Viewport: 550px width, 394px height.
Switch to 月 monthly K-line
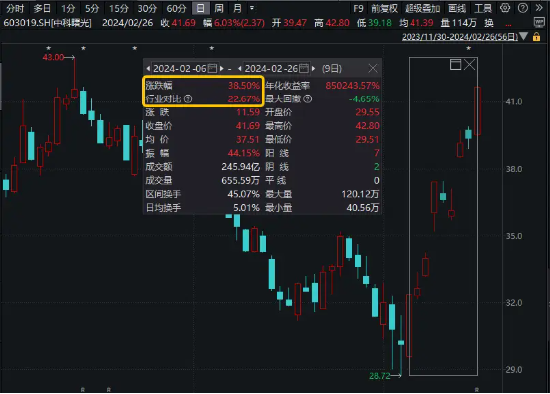[237, 8]
